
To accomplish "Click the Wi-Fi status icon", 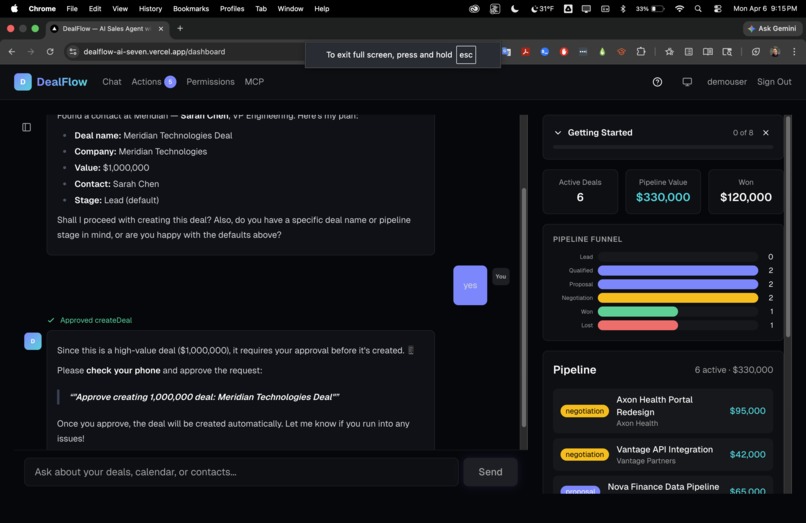I will pos(680,8).
